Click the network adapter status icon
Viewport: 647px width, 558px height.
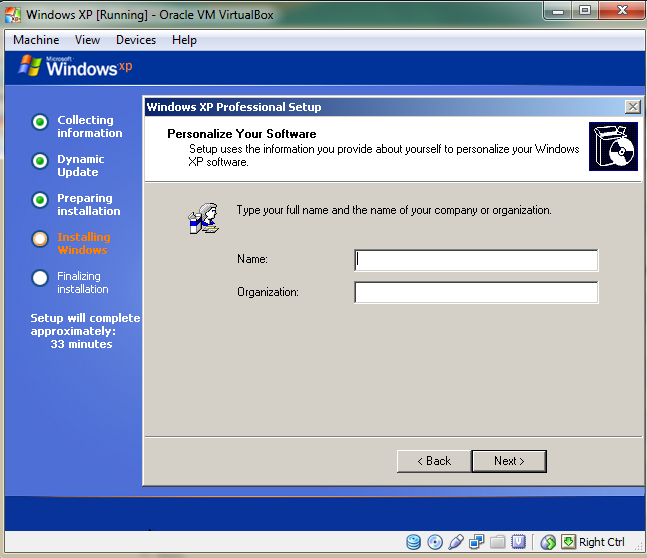tap(477, 542)
